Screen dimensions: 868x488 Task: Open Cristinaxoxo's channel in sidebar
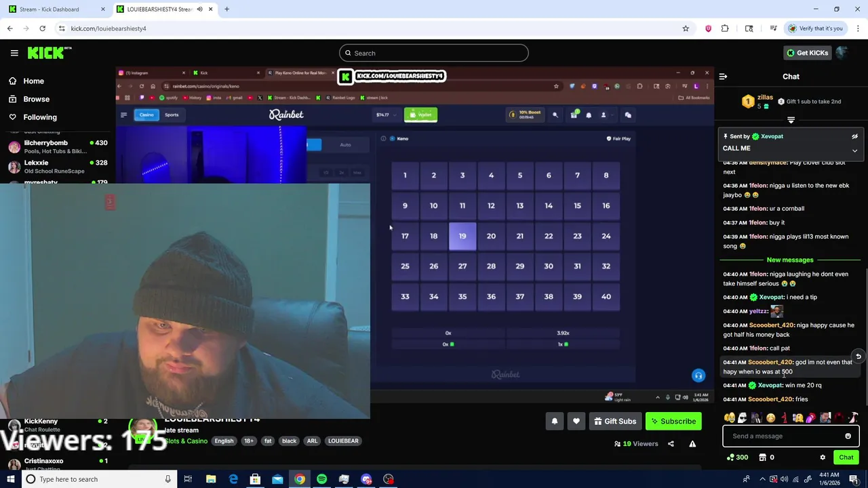[58, 464]
